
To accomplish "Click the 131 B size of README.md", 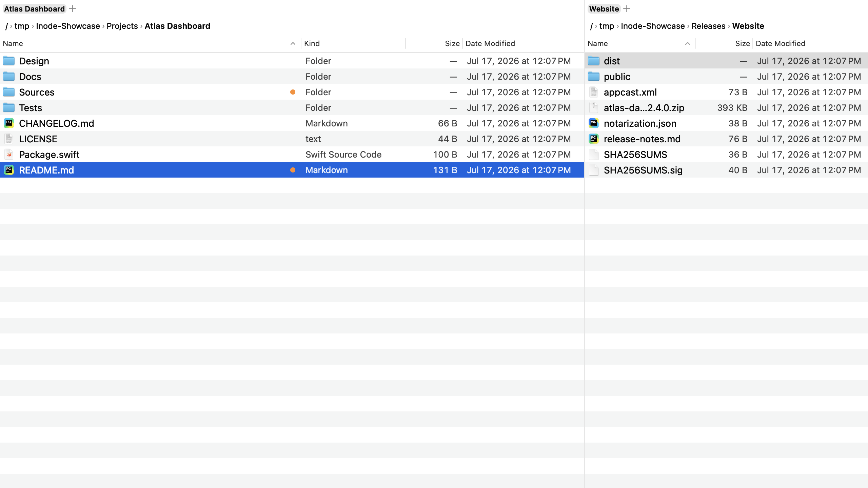I will click(445, 170).
